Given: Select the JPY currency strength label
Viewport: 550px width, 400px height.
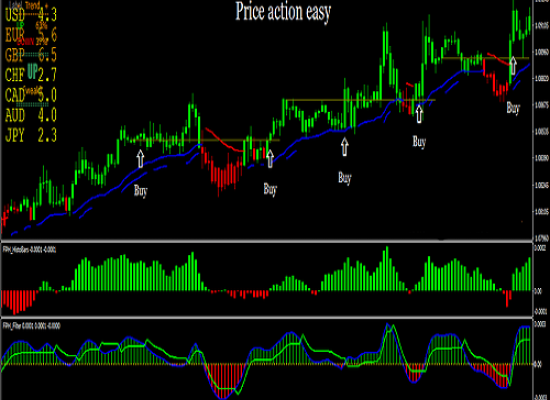Looking at the screenshot, I should click(x=15, y=135).
